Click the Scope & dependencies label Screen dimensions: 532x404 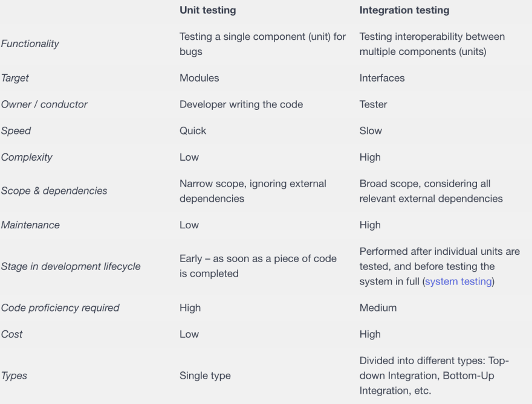tap(54, 191)
